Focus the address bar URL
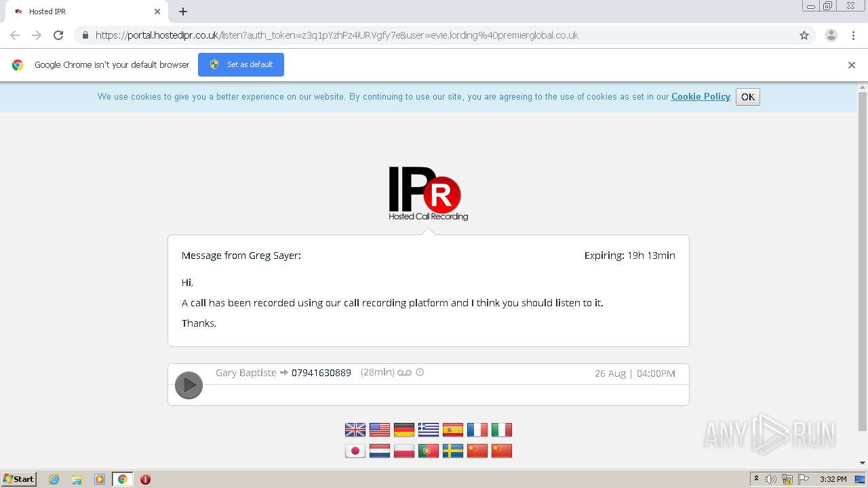This screenshot has width=868, height=488. 336,35
